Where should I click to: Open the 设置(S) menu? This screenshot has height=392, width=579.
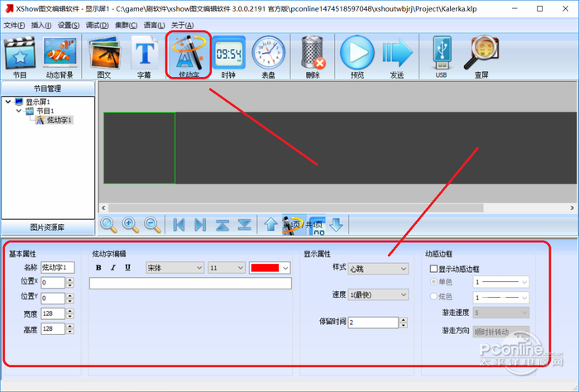(69, 25)
